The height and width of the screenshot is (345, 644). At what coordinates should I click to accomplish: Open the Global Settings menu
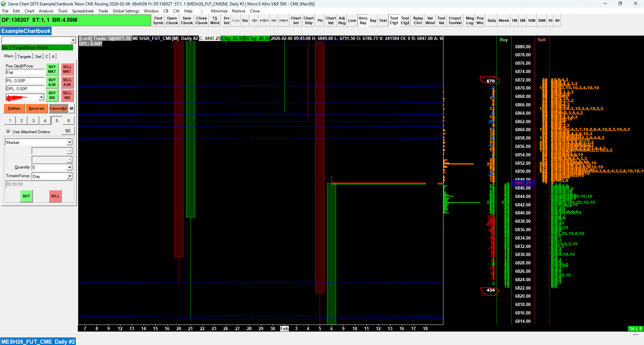click(x=126, y=11)
